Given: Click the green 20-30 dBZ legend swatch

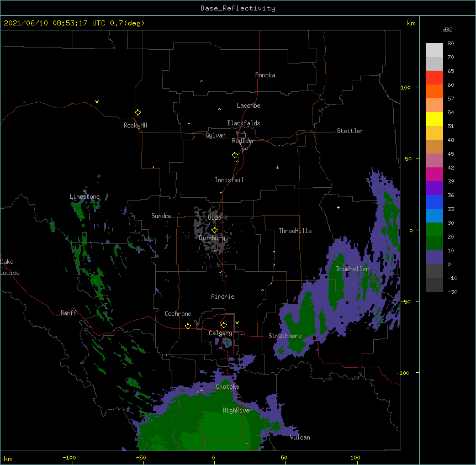Looking at the screenshot, I should [434, 230].
